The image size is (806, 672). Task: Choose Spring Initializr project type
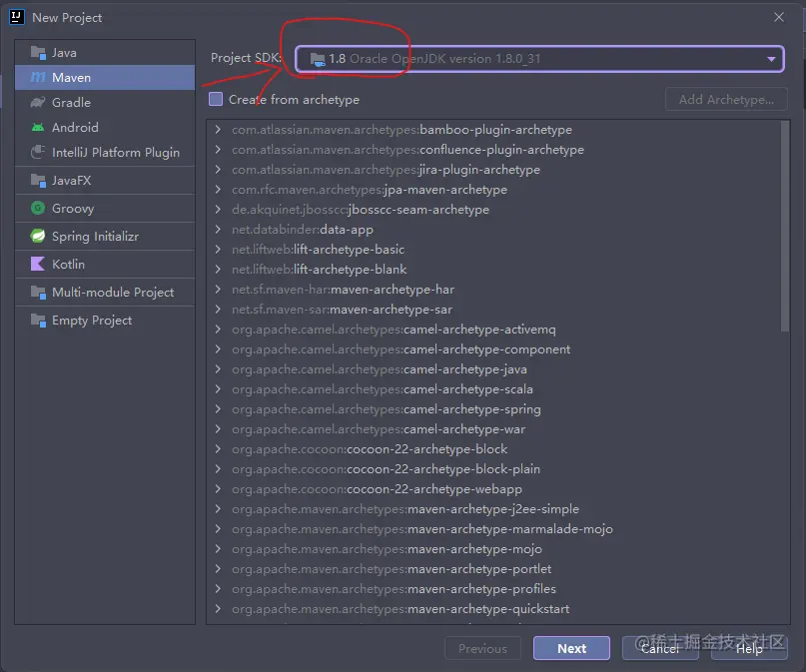click(x=105, y=236)
